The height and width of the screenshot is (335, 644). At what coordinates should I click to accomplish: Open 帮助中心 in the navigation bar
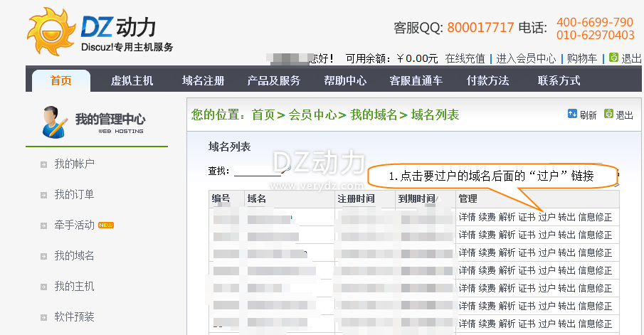coord(345,80)
